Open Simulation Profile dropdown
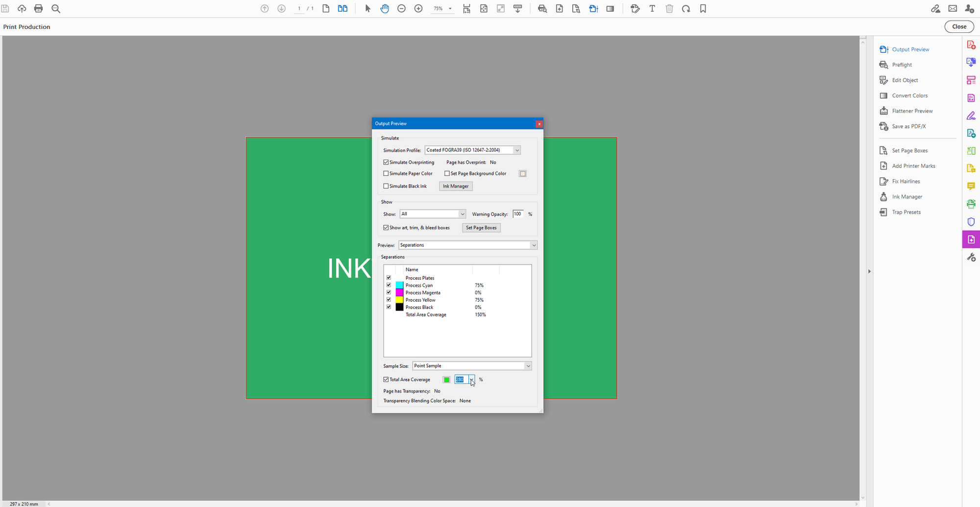 coord(472,150)
